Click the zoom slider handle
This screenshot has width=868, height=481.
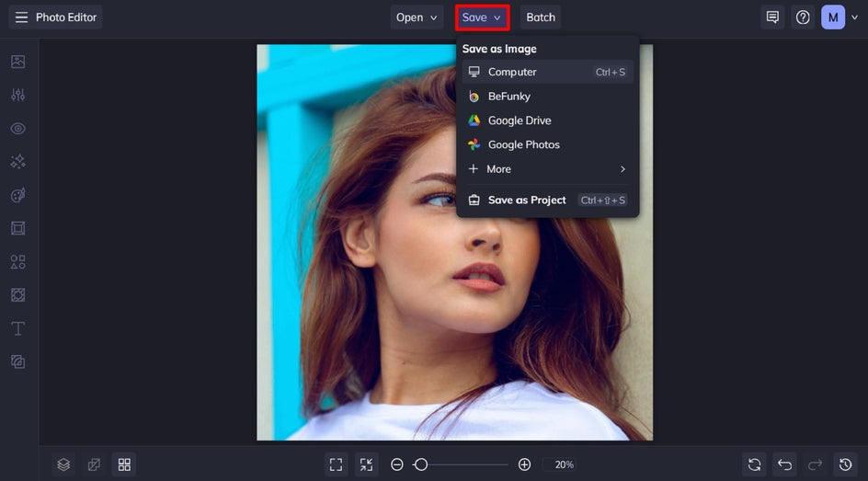420,464
